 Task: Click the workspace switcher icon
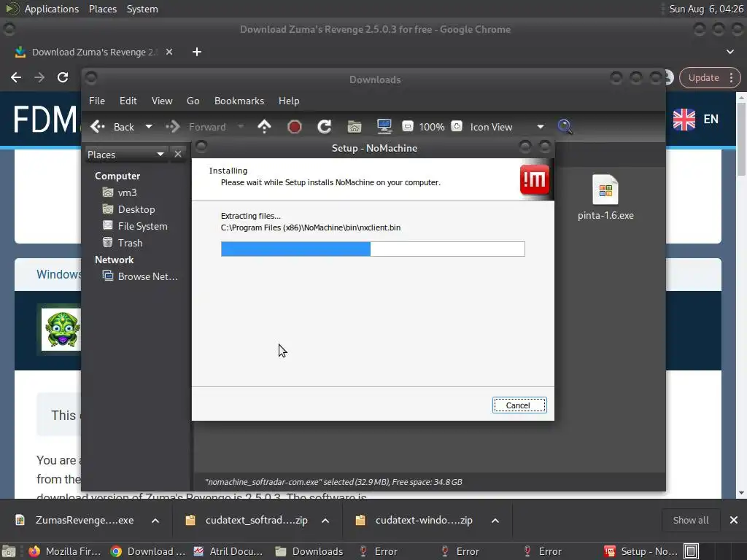[x=692, y=551]
